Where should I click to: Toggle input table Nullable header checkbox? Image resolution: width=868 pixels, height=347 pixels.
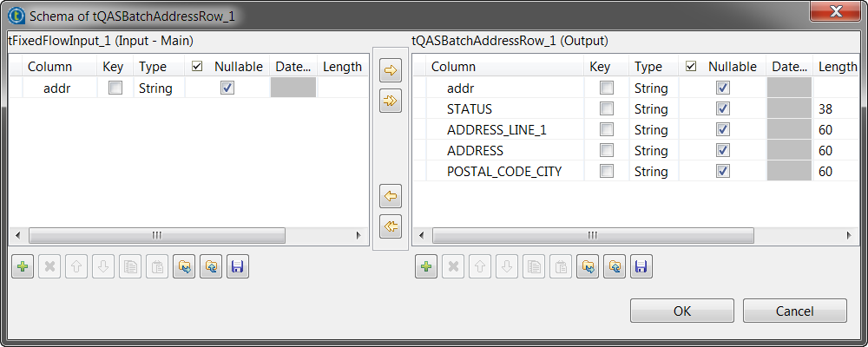click(196, 67)
